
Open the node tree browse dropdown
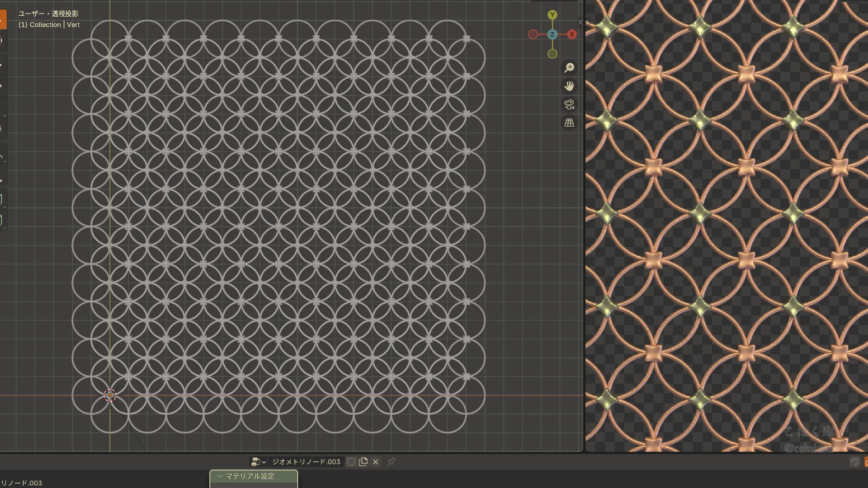(258, 462)
